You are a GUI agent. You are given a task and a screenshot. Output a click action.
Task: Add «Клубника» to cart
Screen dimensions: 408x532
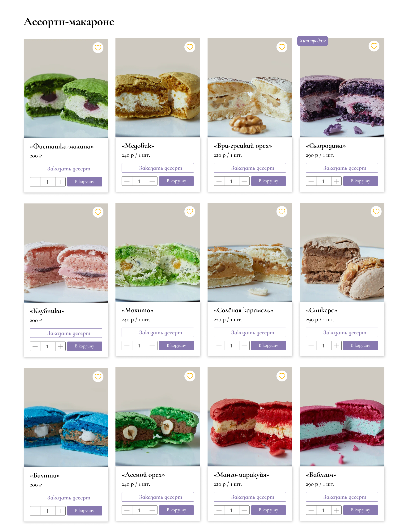coord(85,346)
